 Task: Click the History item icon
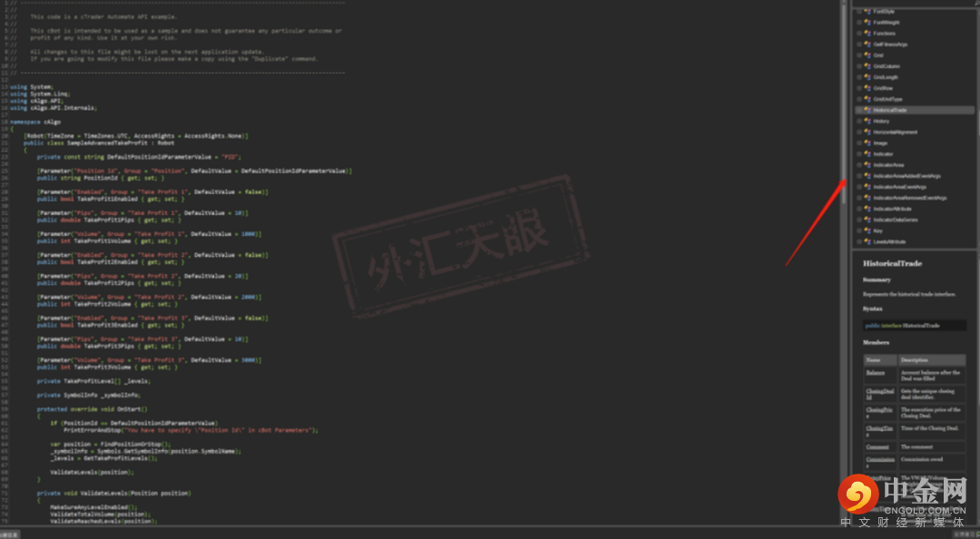(867, 121)
